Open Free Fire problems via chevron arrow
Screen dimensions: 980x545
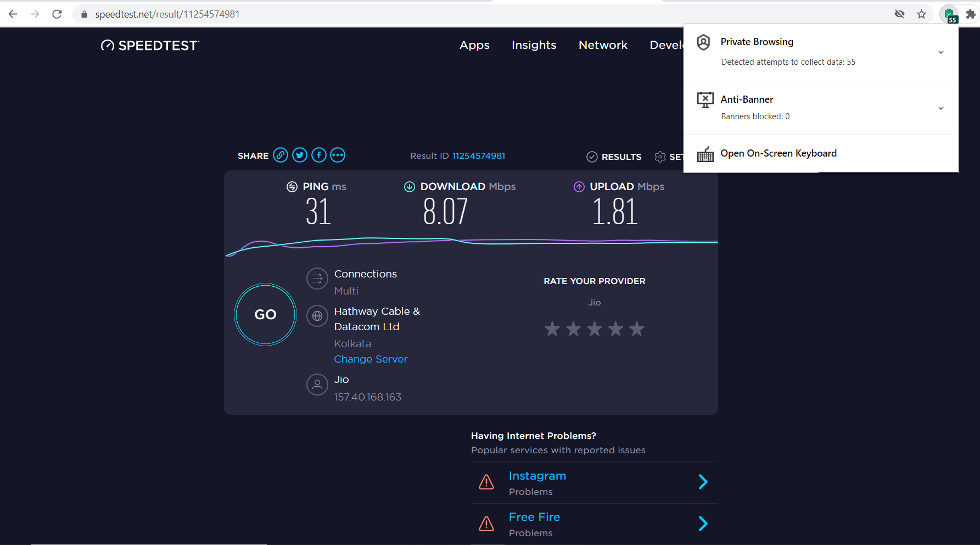click(703, 524)
